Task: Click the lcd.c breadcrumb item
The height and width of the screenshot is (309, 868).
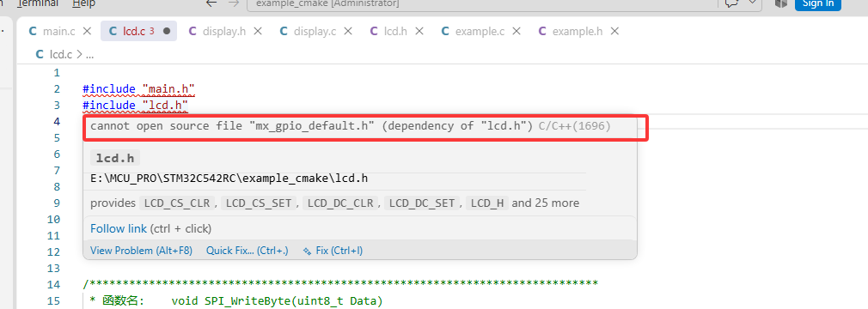Action: [61, 54]
